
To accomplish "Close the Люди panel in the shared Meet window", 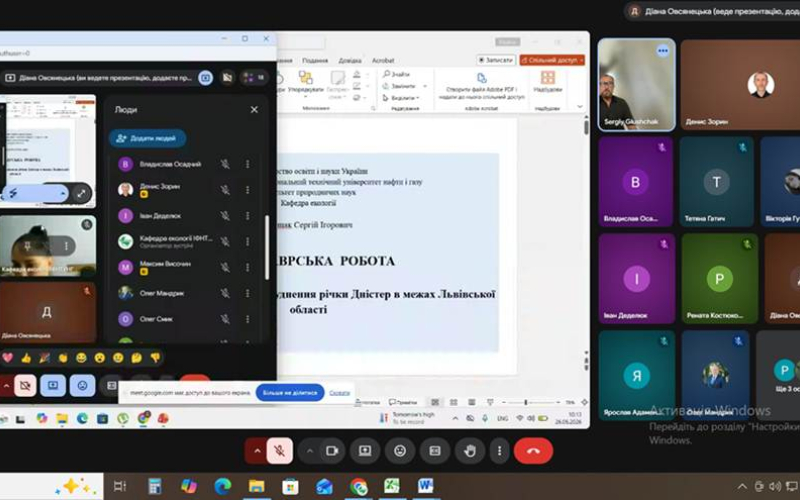I will point(254,110).
